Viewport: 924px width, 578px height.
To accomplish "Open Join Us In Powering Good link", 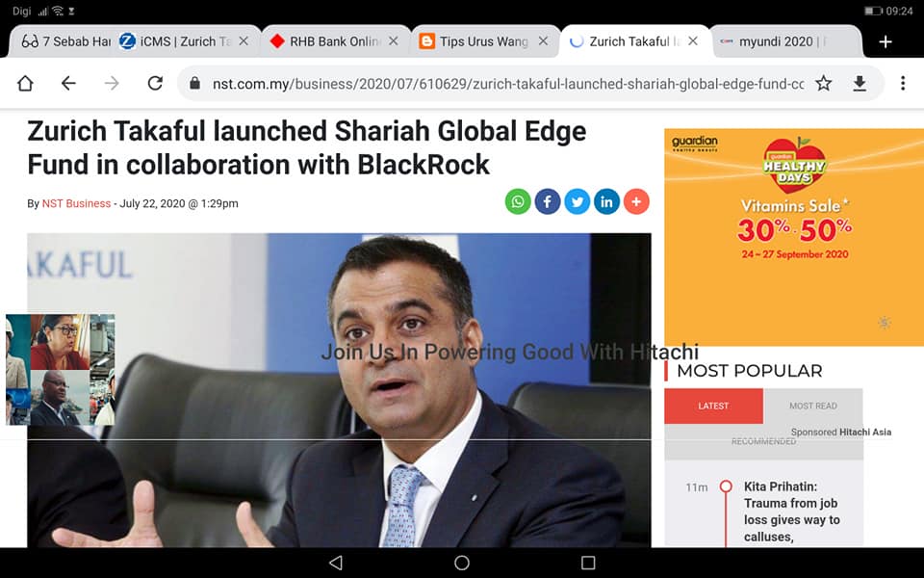I will coord(510,353).
